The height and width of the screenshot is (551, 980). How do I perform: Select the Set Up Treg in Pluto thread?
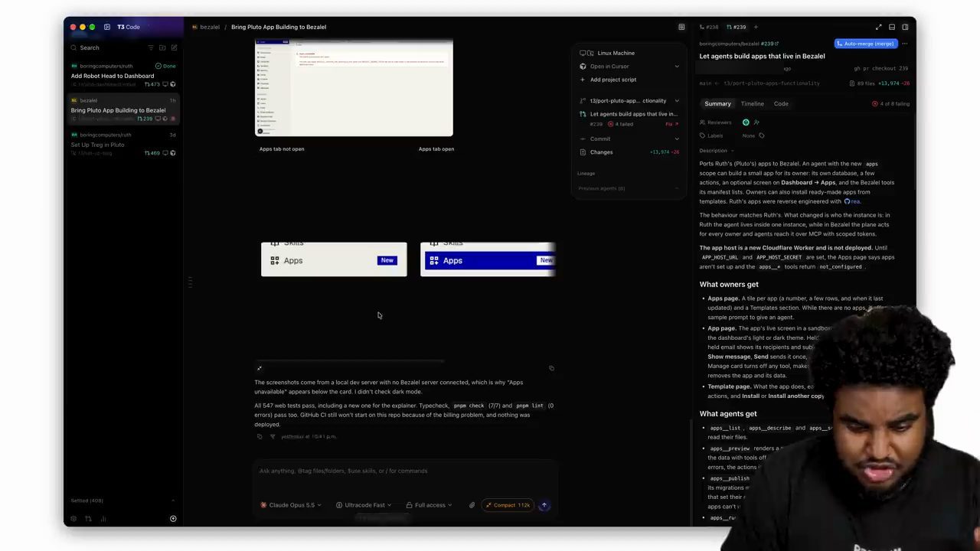point(124,144)
